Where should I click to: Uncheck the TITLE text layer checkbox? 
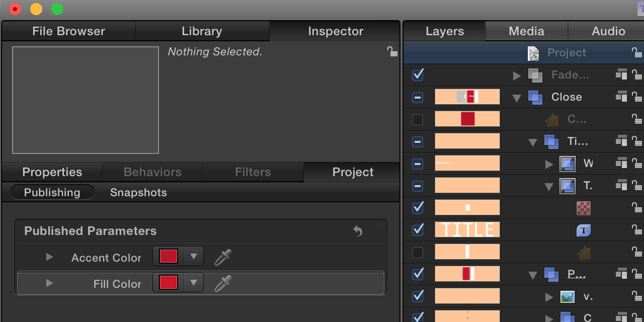418,230
